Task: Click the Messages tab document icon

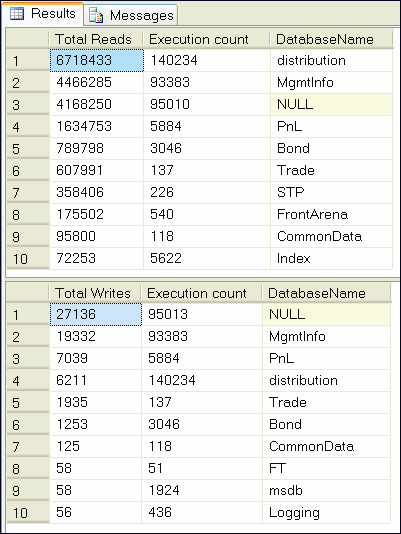Action: 96,15
